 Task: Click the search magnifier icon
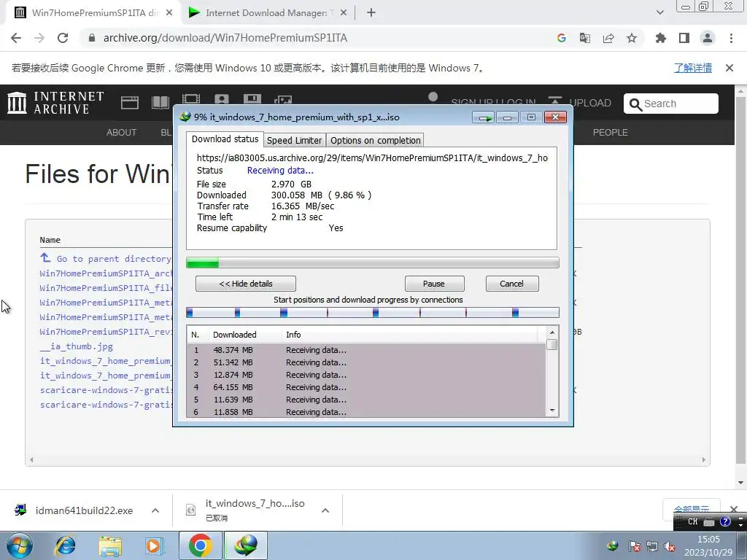(635, 104)
